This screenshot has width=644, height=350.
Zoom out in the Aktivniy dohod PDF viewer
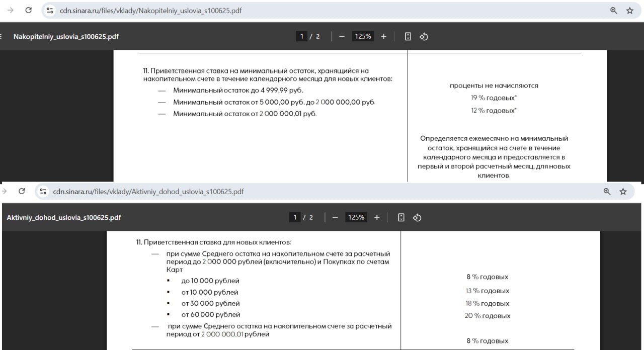[335, 217]
